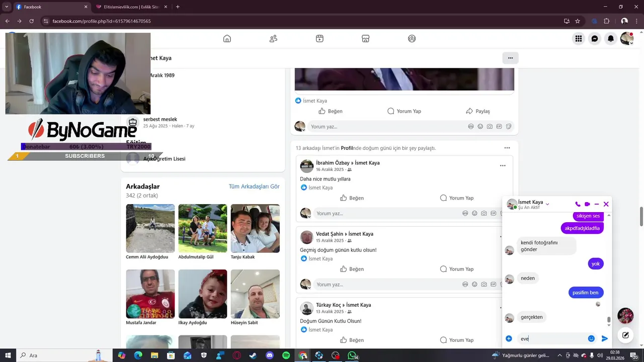Go to Facebook Home icon
Image resolution: width=644 pixels, height=362 pixels.
[227, 39]
